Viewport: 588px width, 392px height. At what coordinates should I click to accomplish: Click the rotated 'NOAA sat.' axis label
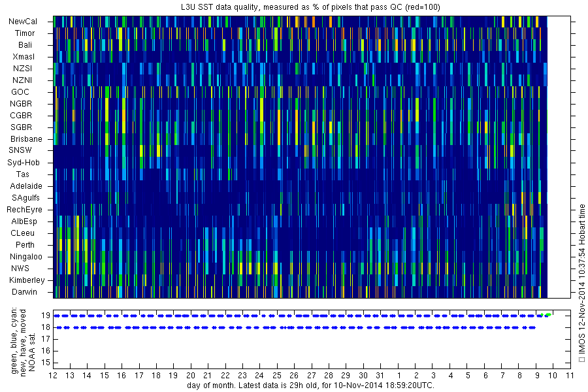click(x=32, y=352)
